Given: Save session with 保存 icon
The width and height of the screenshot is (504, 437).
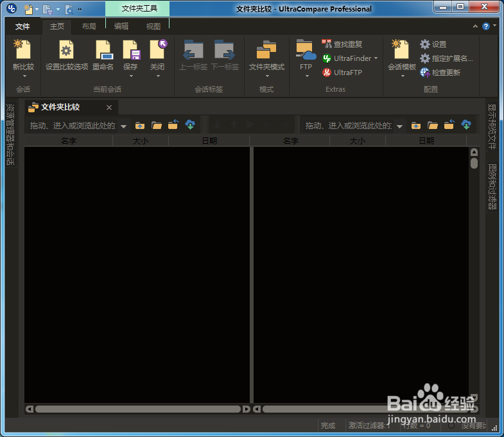Looking at the screenshot, I should pos(131,50).
